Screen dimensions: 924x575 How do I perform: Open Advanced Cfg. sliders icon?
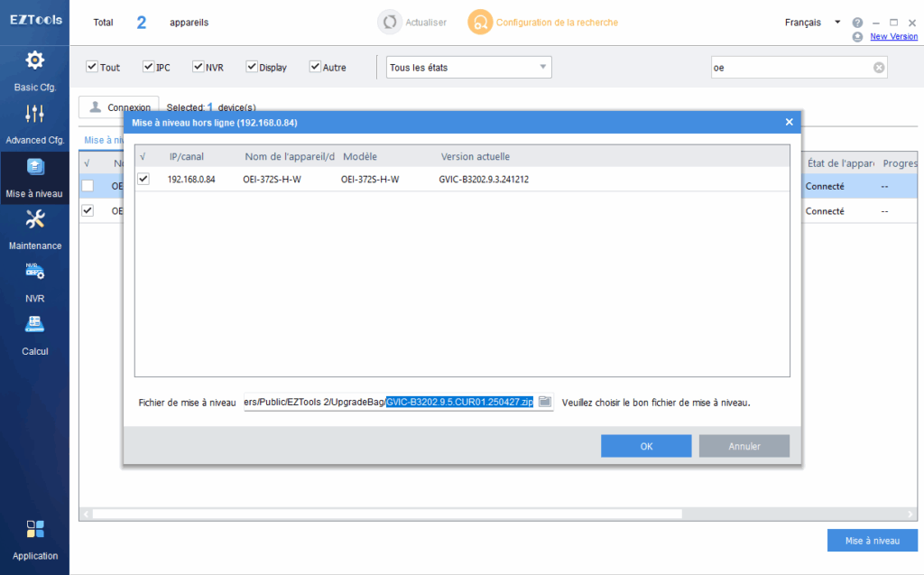[x=35, y=113]
